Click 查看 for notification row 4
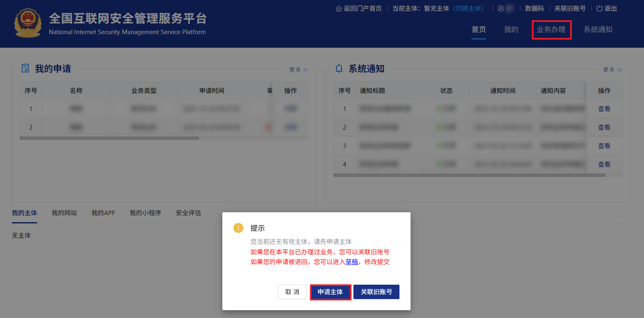Viewport: 644px width, 318px height. tap(604, 165)
